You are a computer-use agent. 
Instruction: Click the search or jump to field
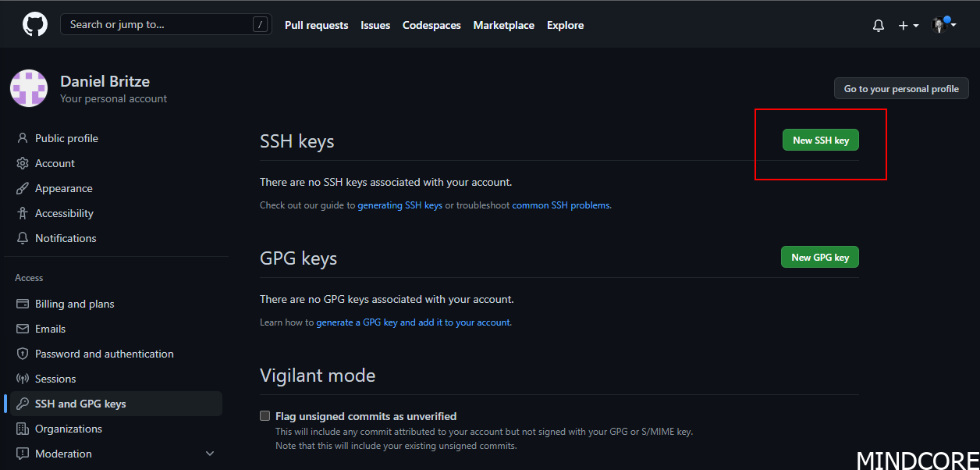click(x=165, y=24)
